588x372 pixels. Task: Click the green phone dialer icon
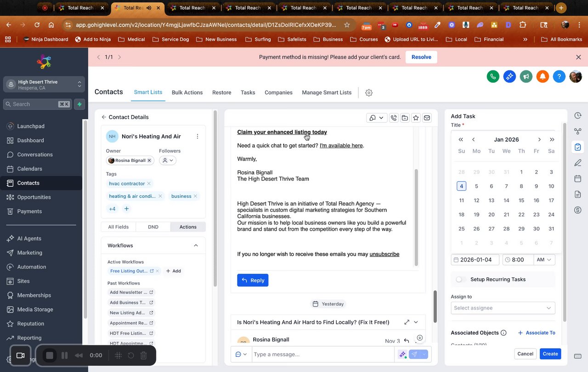[x=493, y=77]
